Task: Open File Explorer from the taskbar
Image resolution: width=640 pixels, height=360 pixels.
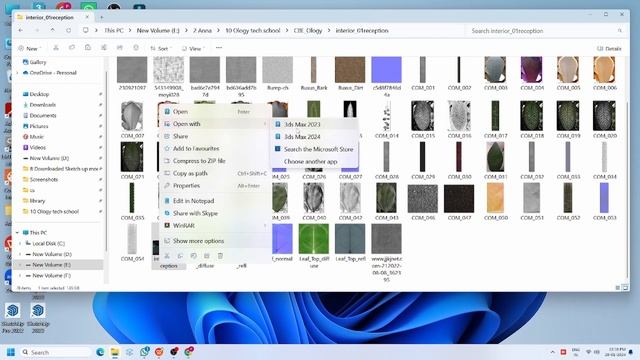Action: pyautogui.click(x=115, y=352)
